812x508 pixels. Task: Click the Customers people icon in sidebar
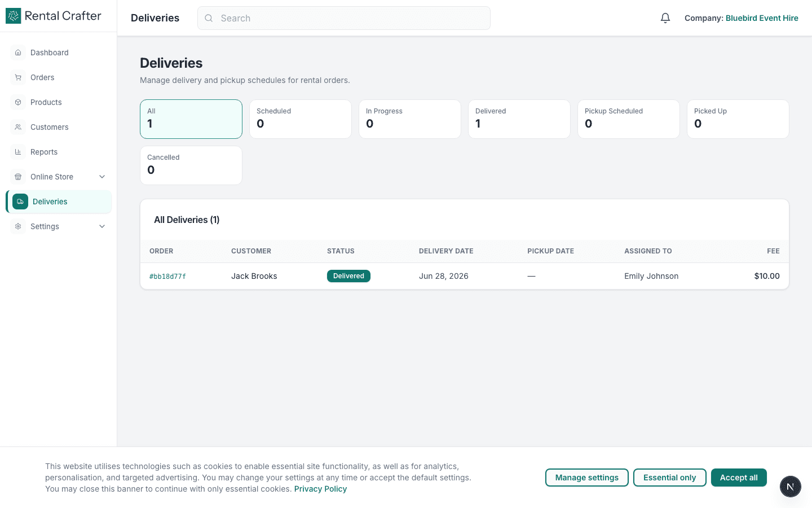[x=18, y=127]
